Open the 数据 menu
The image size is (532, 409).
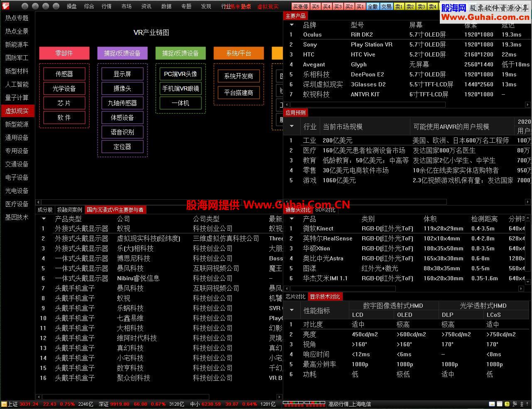[166, 6]
